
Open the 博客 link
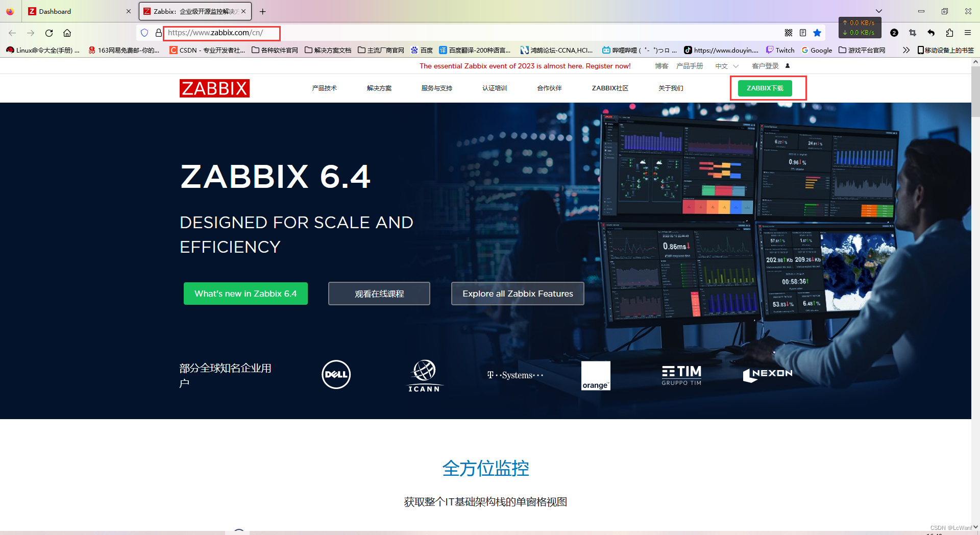661,66
